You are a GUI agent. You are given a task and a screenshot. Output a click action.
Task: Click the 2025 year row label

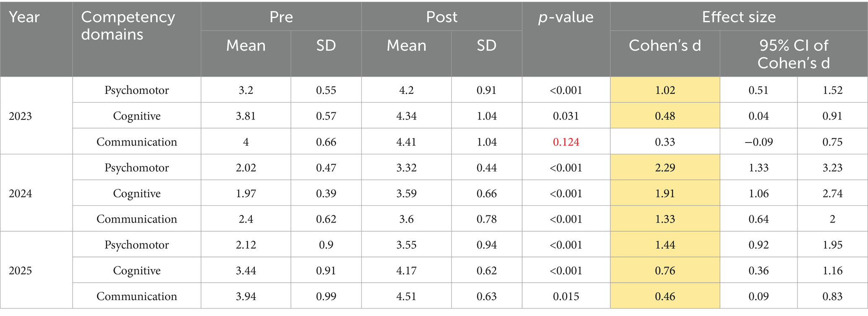(21, 271)
